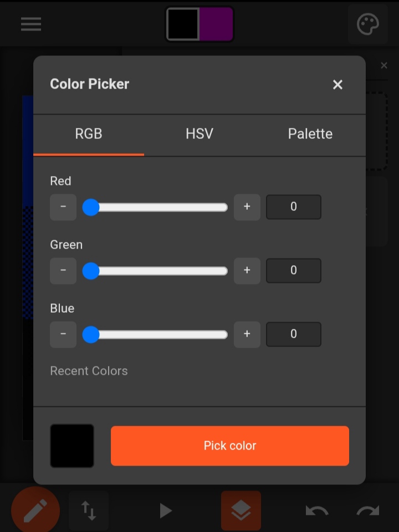
Task: Open the color palette icon
Action: coord(367,24)
